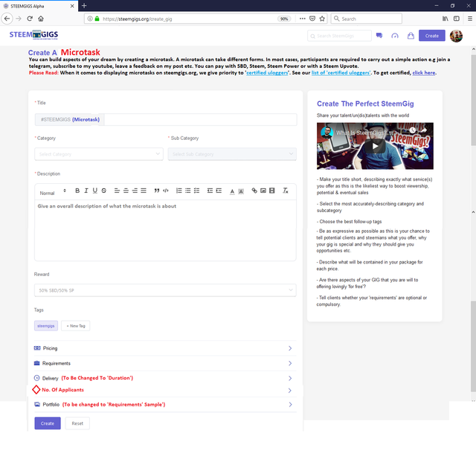
Task: Open the 'certified uloggers' link
Action: pos(267,73)
